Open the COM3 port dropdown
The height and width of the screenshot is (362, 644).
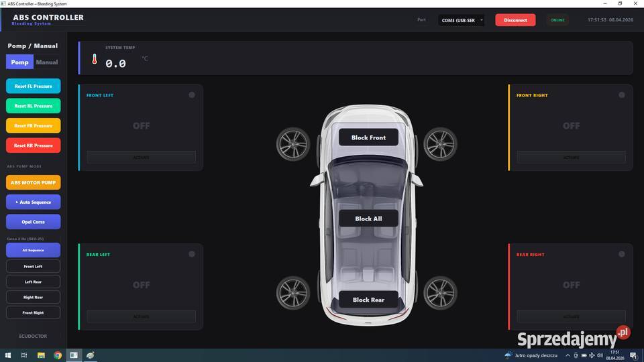(x=462, y=20)
